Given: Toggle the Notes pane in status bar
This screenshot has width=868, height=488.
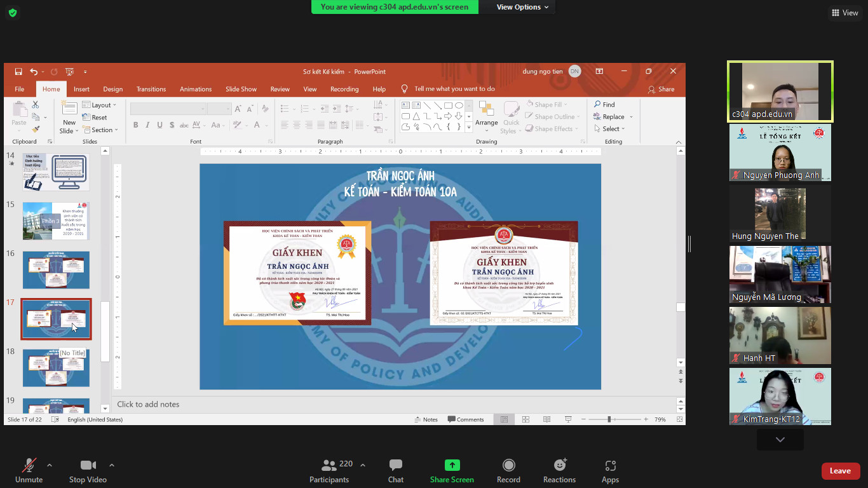Looking at the screenshot, I should 426,419.
